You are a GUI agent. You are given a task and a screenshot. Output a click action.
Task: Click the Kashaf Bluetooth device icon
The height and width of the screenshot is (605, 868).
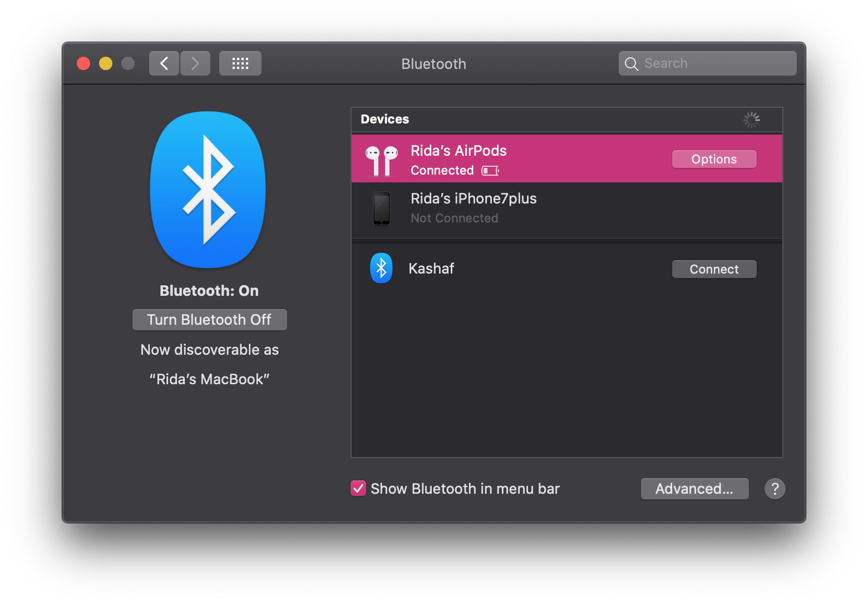coord(381,269)
